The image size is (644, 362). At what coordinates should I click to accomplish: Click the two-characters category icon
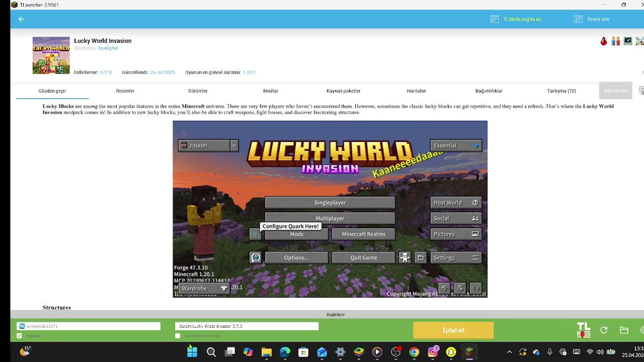coord(616,41)
